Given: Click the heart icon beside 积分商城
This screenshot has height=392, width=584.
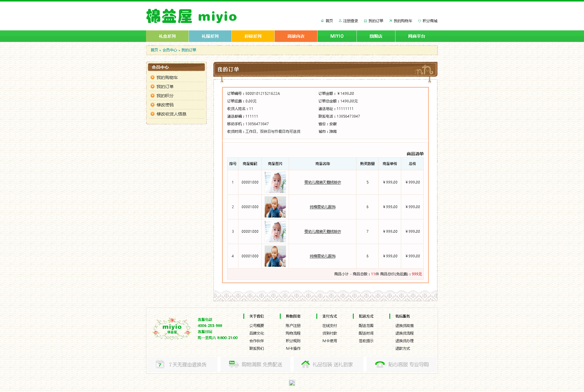Looking at the screenshot, I should click(419, 21).
